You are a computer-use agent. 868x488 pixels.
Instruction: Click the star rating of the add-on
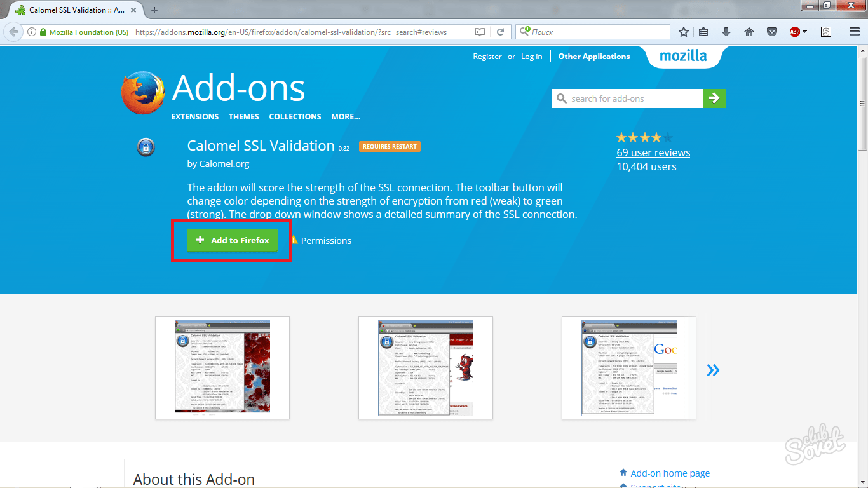click(644, 137)
